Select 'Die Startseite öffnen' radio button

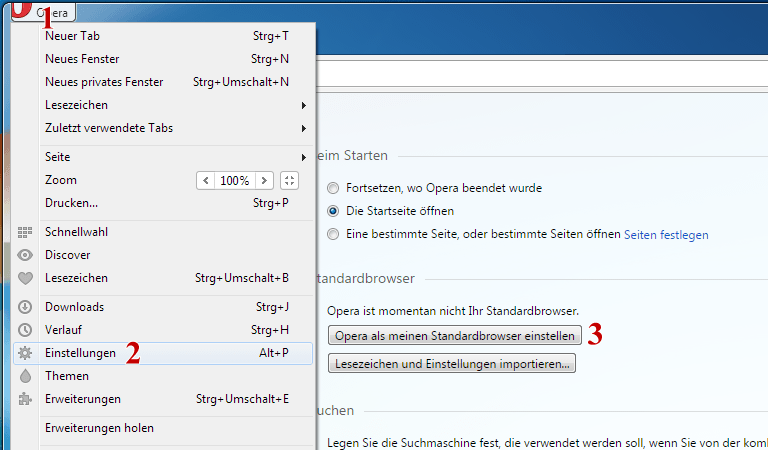click(x=333, y=211)
